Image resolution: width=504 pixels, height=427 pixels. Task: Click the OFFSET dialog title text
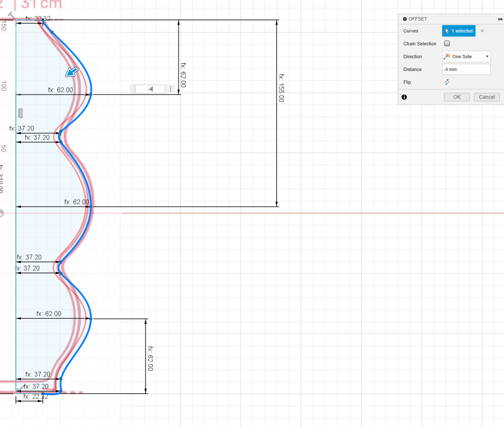click(x=418, y=19)
